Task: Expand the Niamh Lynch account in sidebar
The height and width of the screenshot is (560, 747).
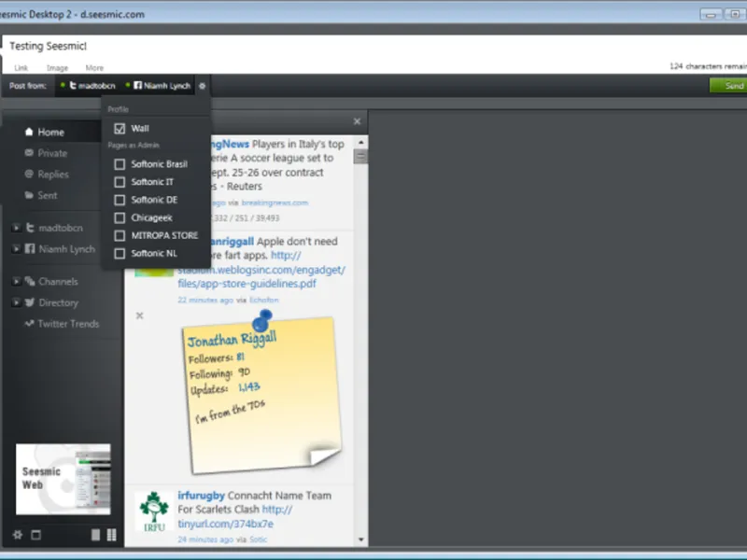Action: (16, 248)
